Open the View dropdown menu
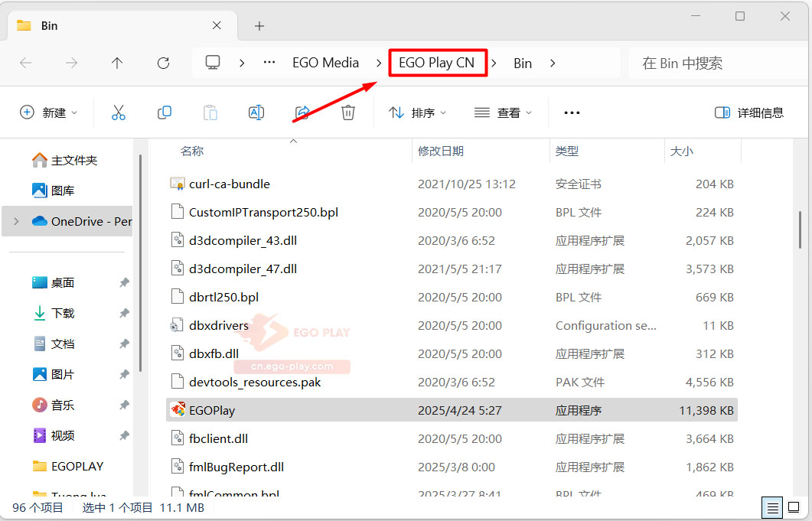 click(x=504, y=112)
